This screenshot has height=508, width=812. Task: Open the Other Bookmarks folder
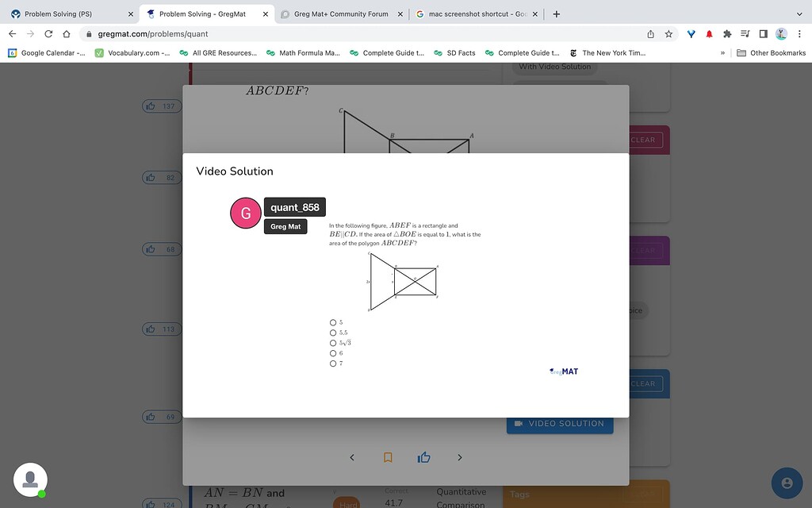pos(771,53)
